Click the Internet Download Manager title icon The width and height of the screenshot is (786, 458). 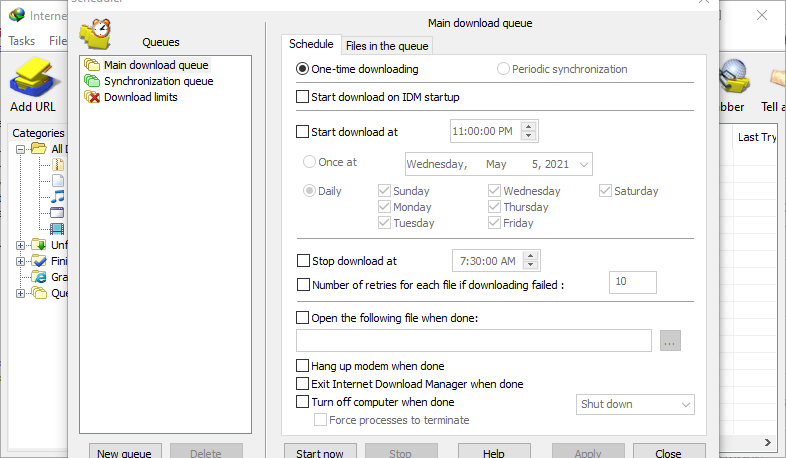(17, 15)
